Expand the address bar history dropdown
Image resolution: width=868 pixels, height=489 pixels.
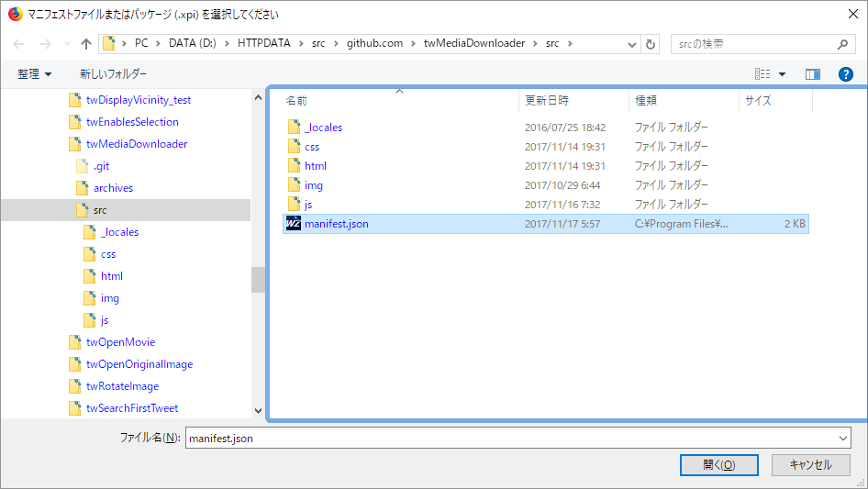[x=631, y=44]
